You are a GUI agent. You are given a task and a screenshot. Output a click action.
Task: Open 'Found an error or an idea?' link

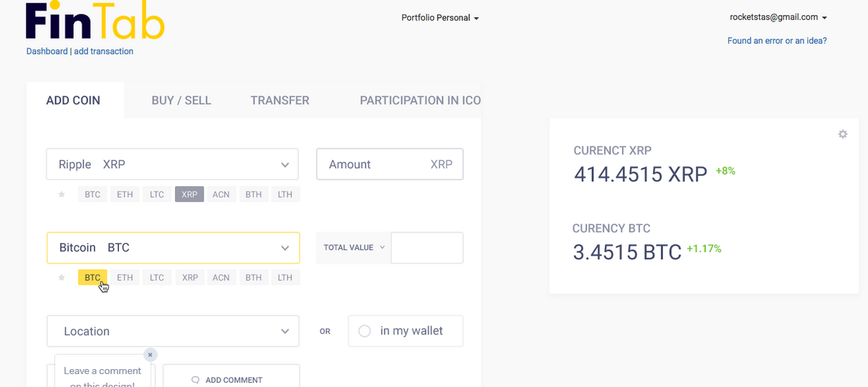[777, 41]
